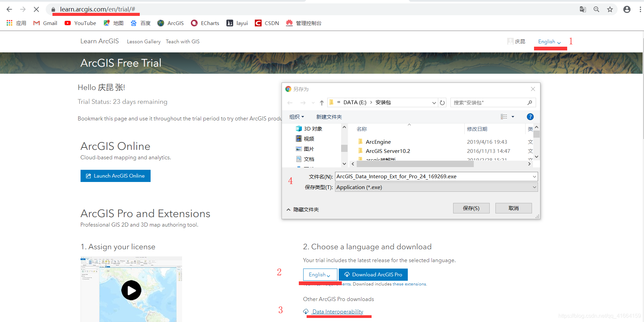This screenshot has width=644, height=322.
Task: Open the English language dropdown in page header
Action: point(550,42)
